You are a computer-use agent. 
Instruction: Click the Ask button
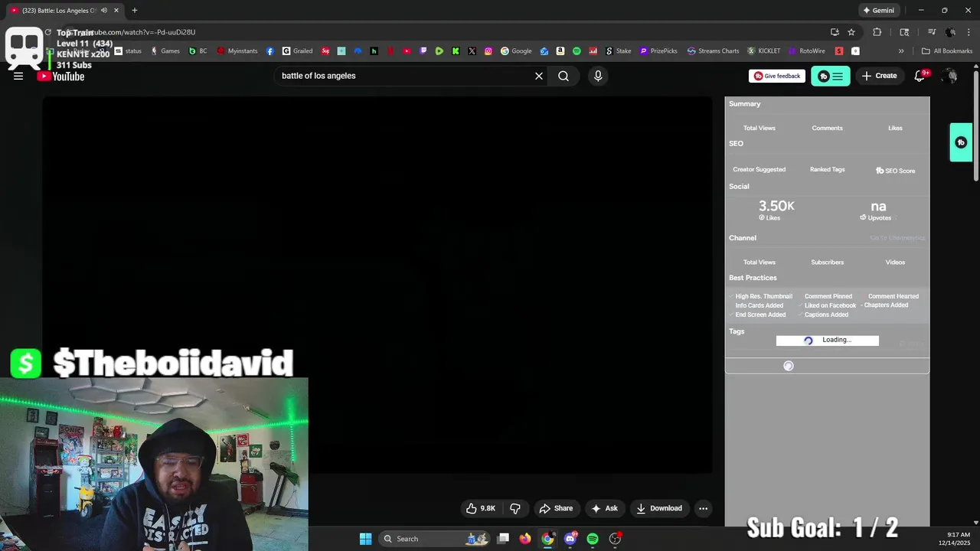(x=604, y=508)
